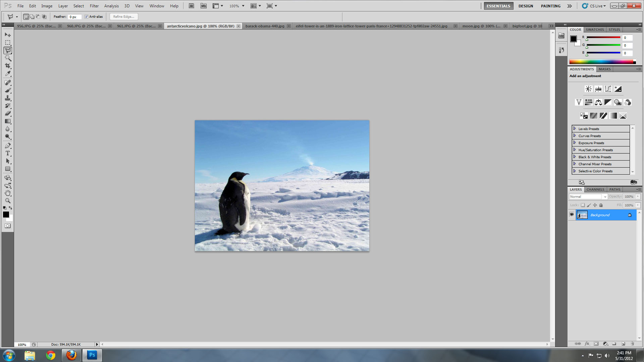The image size is (644, 362).
Task: Launch Adobe Bridge from the toolbar
Action: [x=191, y=6]
